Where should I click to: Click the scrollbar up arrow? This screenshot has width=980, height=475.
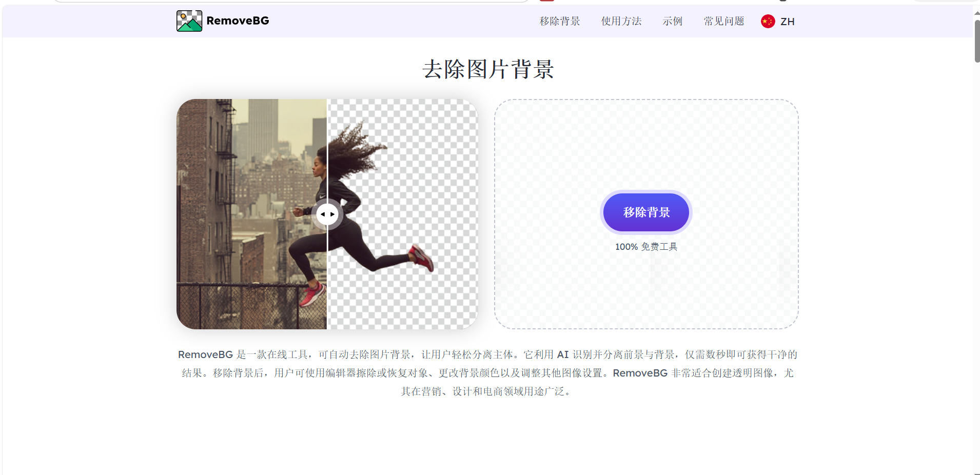(x=976, y=13)
